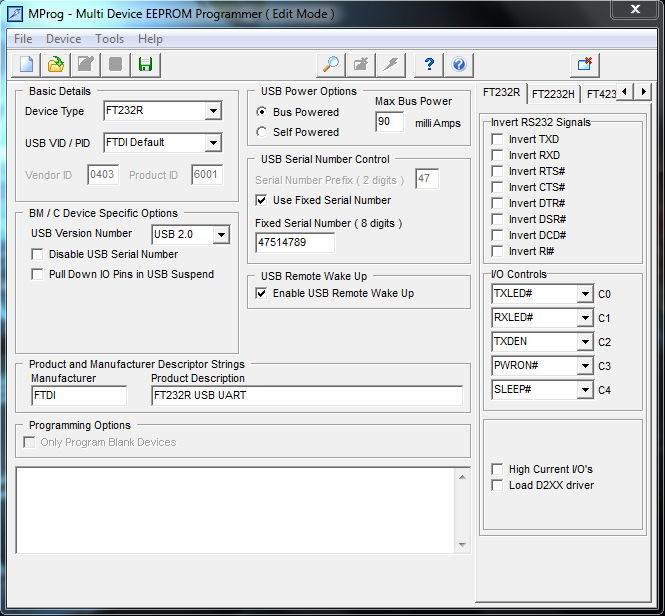Open the C1 RXLED# dropdown
Screen dimensions: 665x616
[x=585, y=318]
